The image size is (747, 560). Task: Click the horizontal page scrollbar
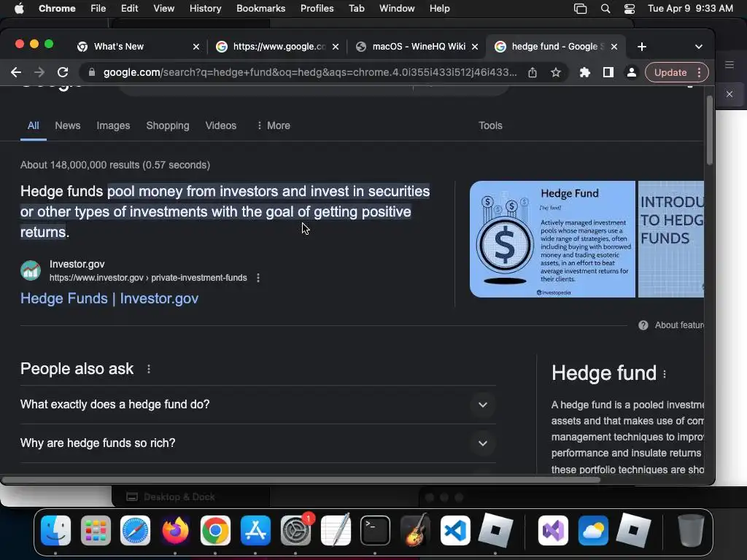301,480
